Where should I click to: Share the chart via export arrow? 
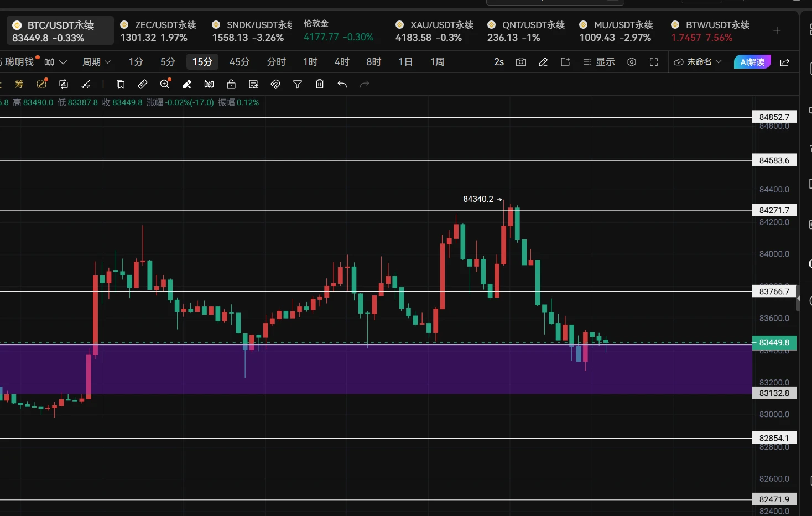[784, 62]
